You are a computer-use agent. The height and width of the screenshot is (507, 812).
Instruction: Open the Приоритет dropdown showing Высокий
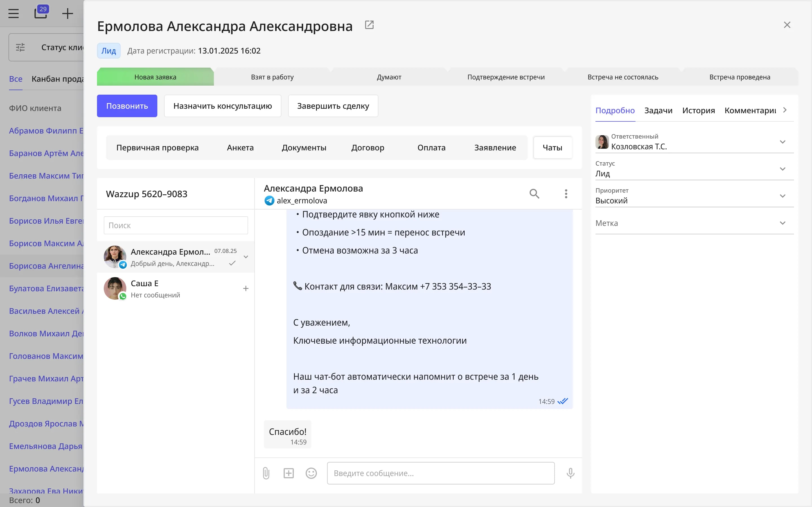(694, 196)
